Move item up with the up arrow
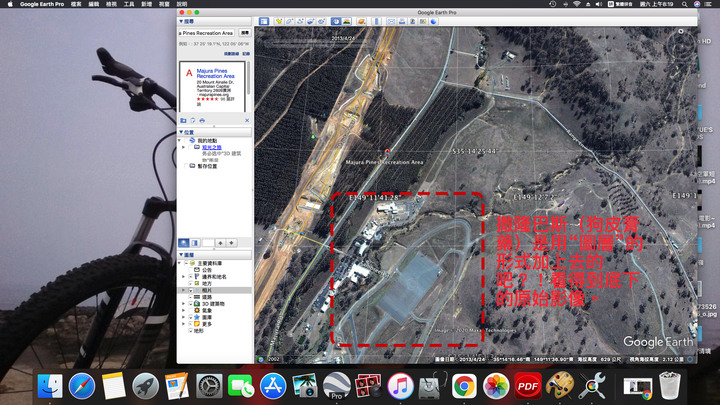Viewport: 720px width, 405px height. [x=220, y=242]
